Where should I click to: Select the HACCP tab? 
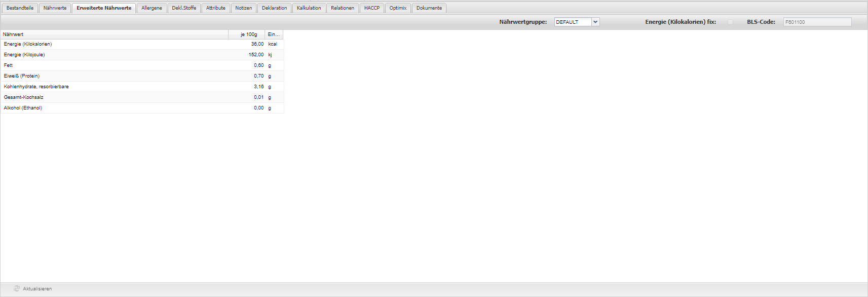click(372, 8)
